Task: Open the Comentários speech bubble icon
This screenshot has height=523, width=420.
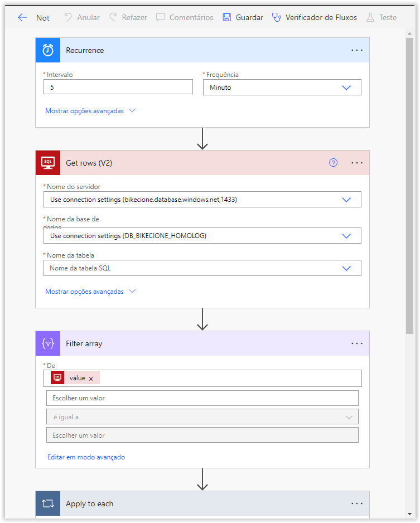Action: pyautogui.click(x=161, y=17)
